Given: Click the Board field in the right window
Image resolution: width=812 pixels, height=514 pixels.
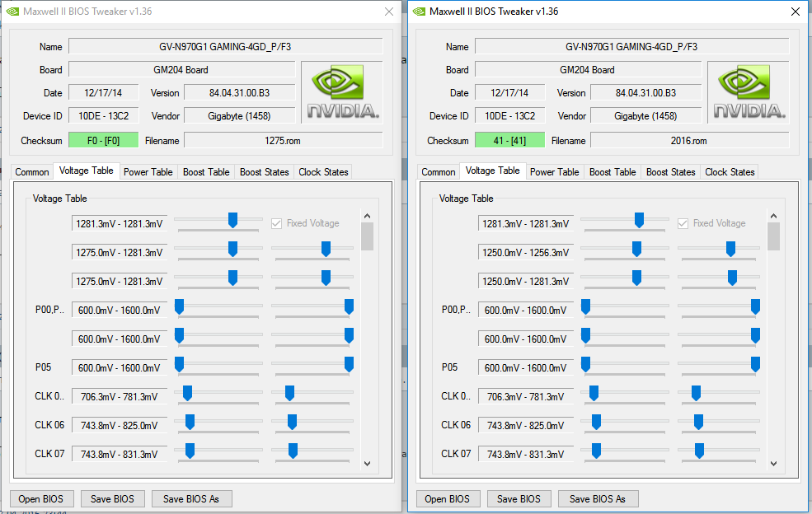Looking at the screenshot, I should 588,70.
